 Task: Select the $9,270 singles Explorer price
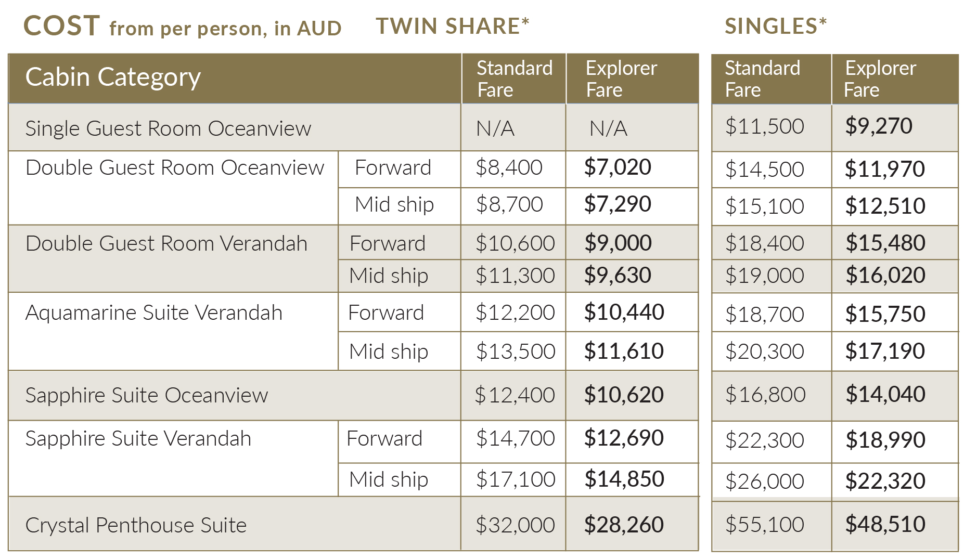(879, 126)
